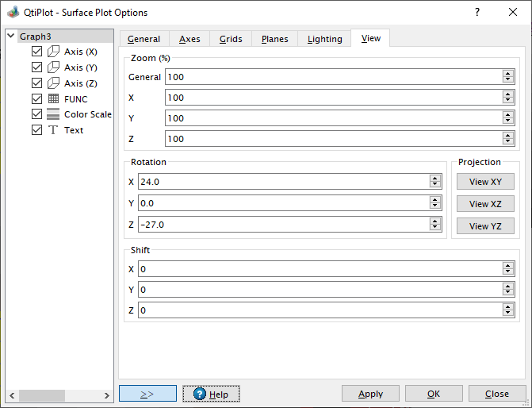Click the Apply button
Viewport: 532px width, 408px height.
pyautogui.click(x=370, y=394)
